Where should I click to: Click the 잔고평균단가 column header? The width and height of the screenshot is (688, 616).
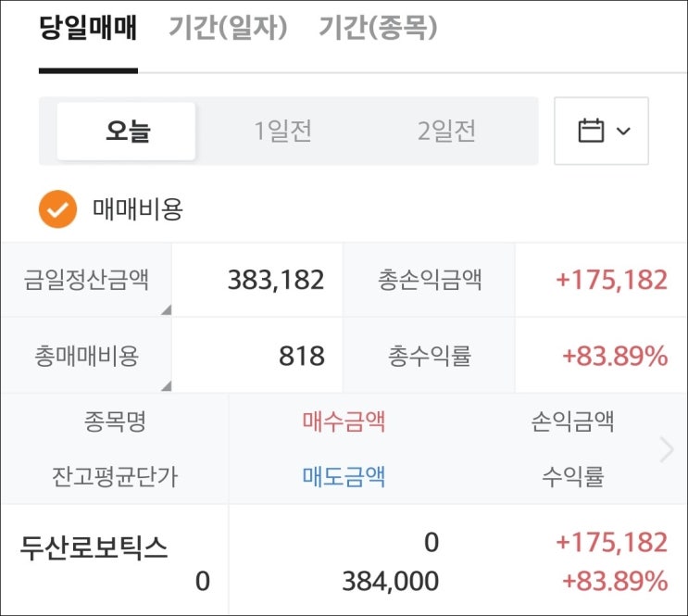(115, 476)
